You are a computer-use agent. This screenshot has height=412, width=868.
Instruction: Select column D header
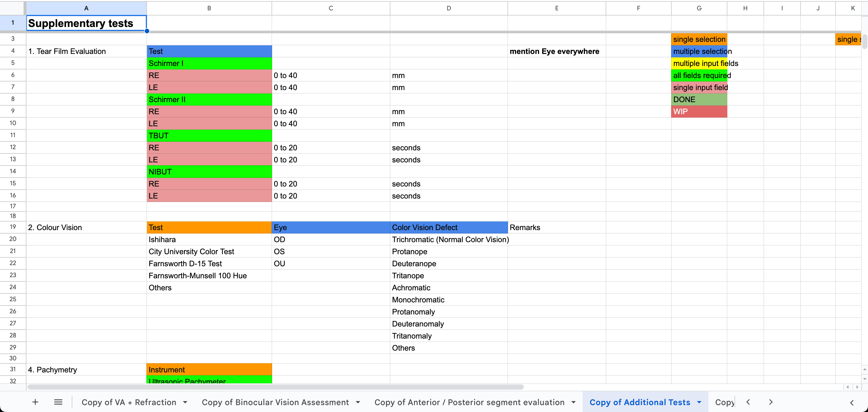(448, 8)
